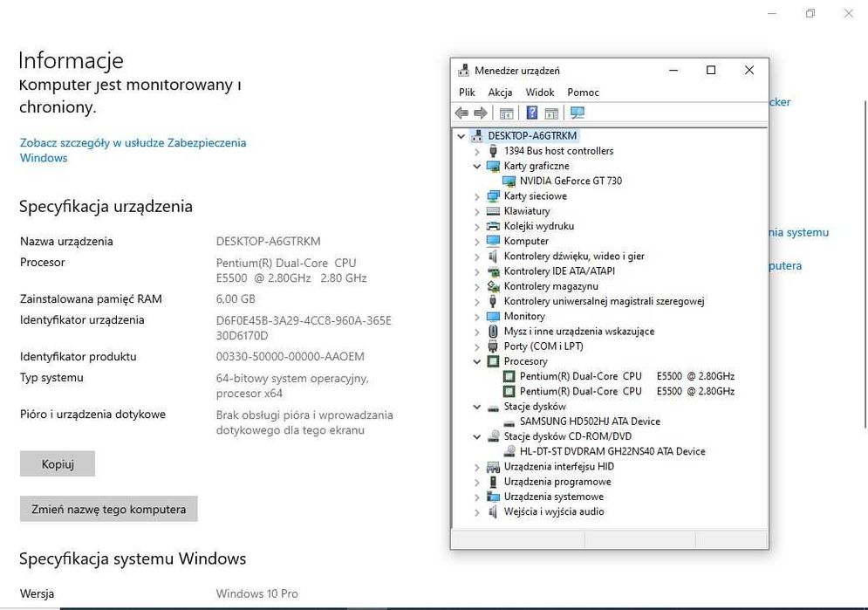Screen dimensions: 868x610
Task: Click the Wejścia i wyjścia audio speaker icon
Action: tap(493, 511)
